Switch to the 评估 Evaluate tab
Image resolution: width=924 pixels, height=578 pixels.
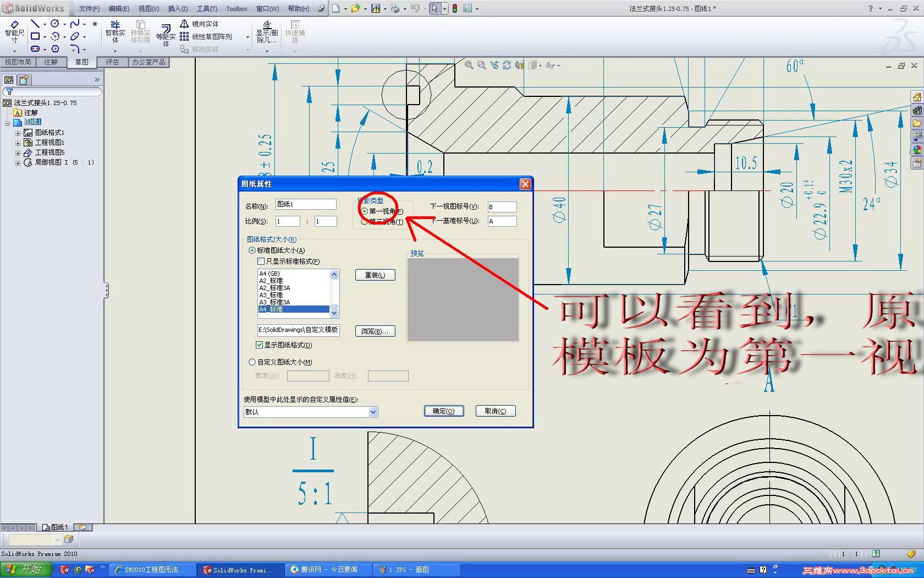(x=112, y=62)
